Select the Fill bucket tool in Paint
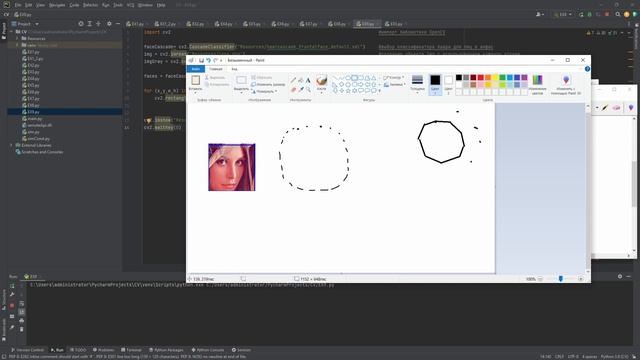 300,80
